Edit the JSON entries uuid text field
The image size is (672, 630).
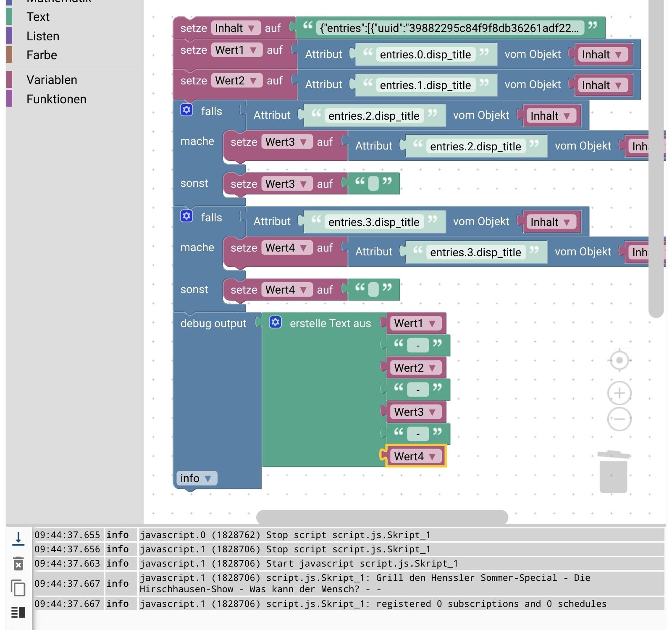[449, 28]
